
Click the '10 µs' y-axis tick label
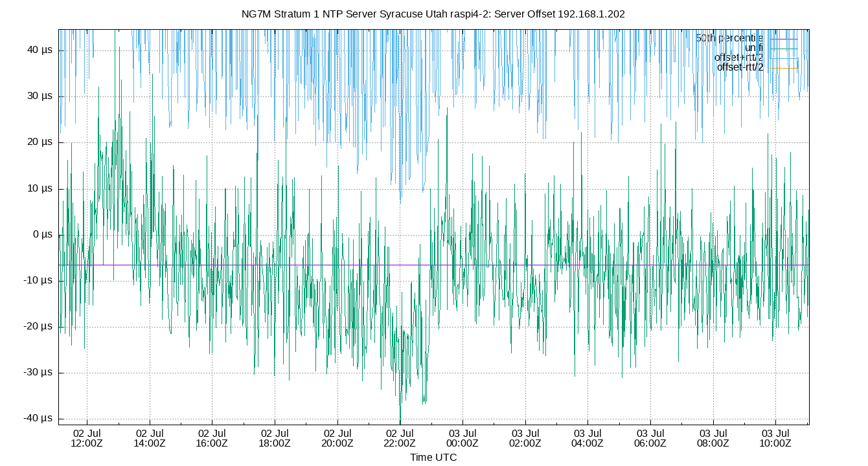[40, 188]
